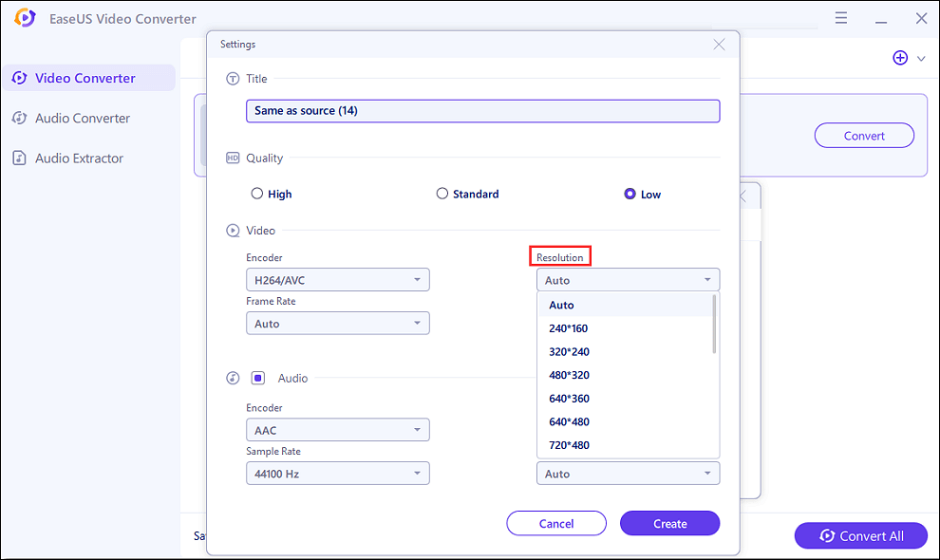Image resolution: width=940 pixels, height=560 pixels.
Task: Click the Create button
Action: [669, 523]
